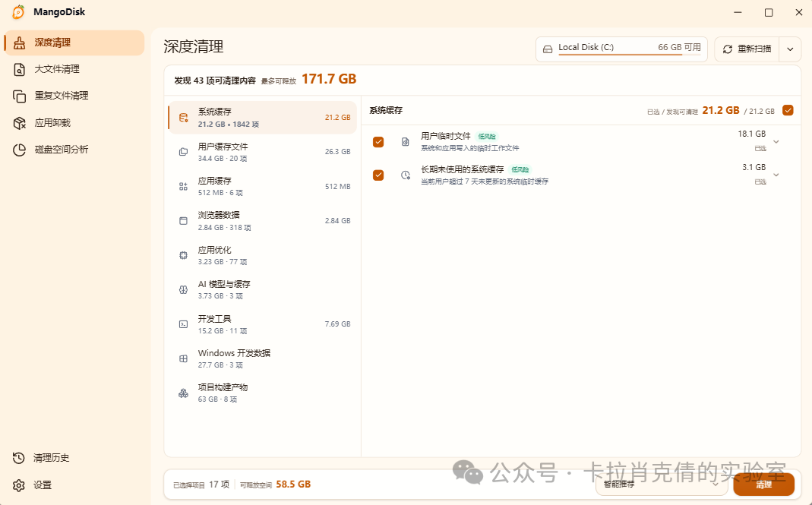Select the 浏览器数据 category row
Viewport: 812px width, 505px height.
point(263,221)
